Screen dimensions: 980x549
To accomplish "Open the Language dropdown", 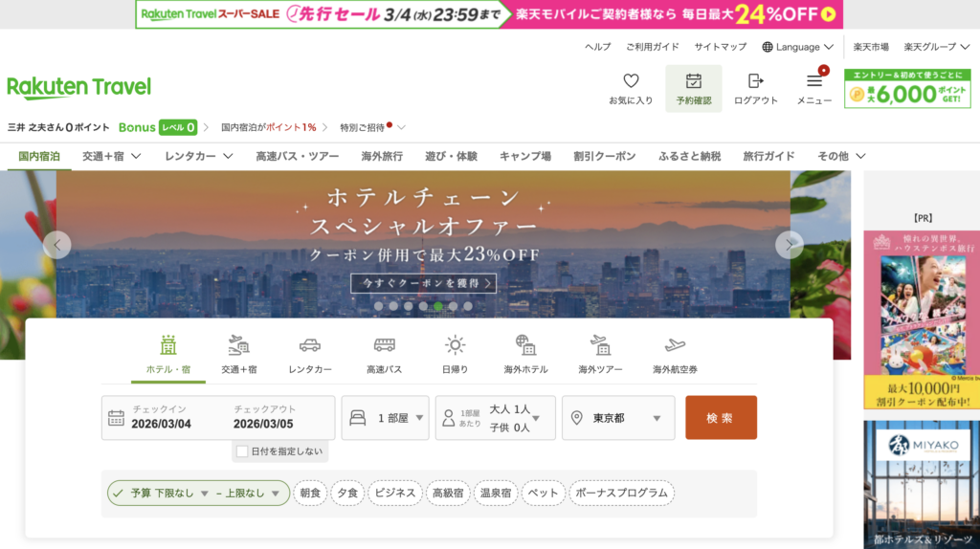I will click(797, 47).
